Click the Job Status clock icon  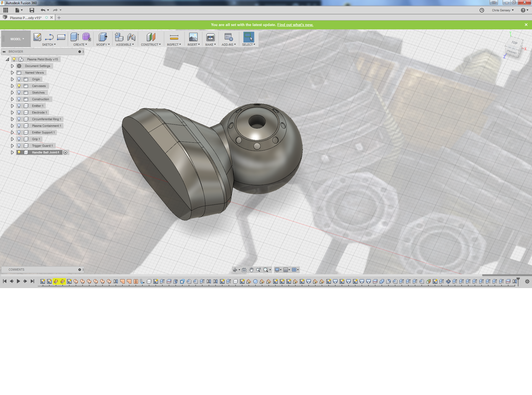click(482, 10)
